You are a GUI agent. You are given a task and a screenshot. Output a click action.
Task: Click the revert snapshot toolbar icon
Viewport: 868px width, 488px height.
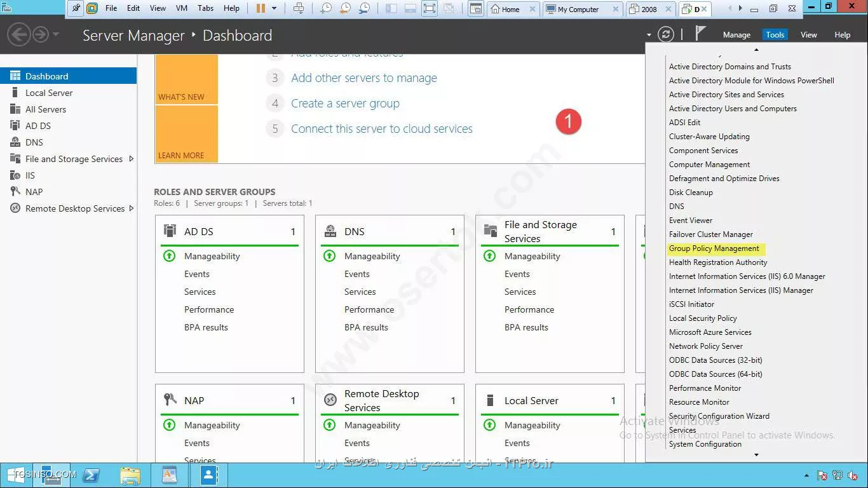tap(345, 8)
